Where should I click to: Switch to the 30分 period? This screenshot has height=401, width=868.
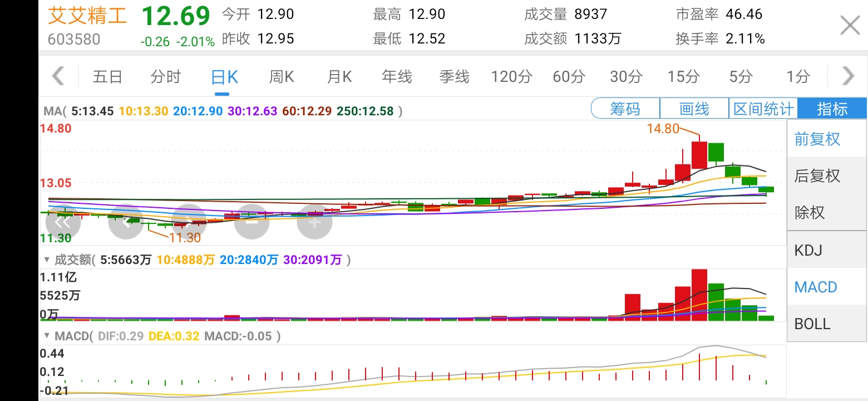[x=626, y=76]
